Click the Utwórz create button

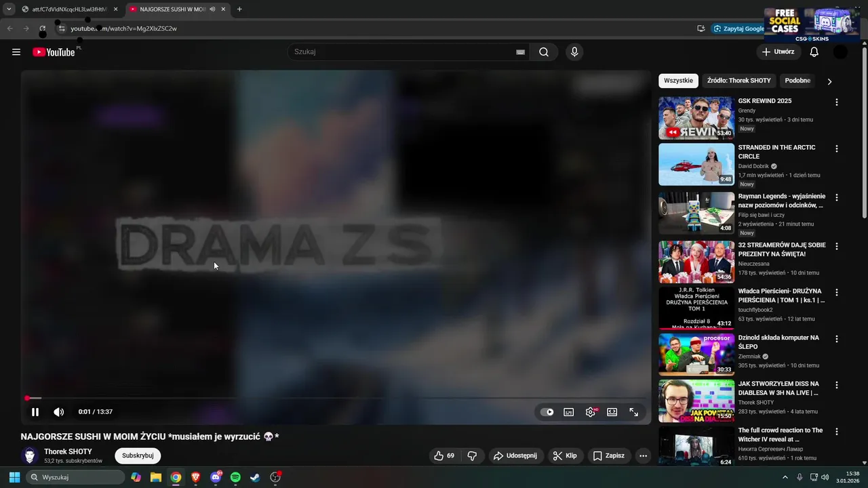(x=778, y=52)
